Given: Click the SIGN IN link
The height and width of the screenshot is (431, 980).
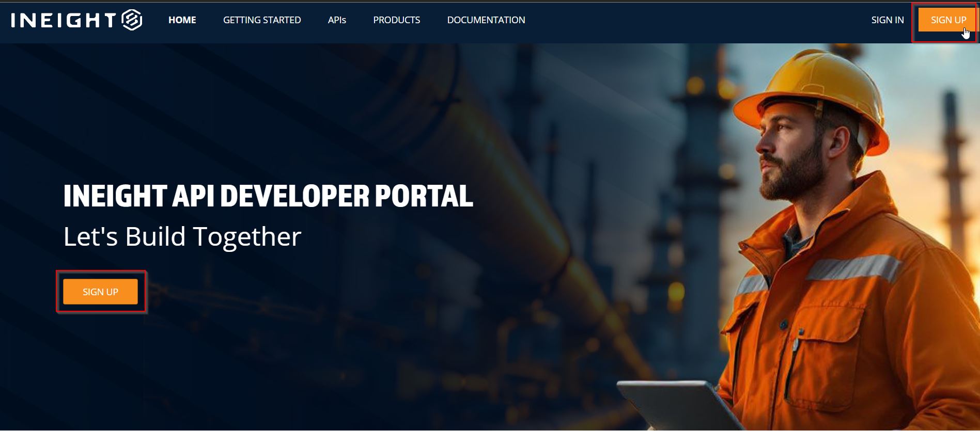Looking at the screenshot, I should pos(887,20).
